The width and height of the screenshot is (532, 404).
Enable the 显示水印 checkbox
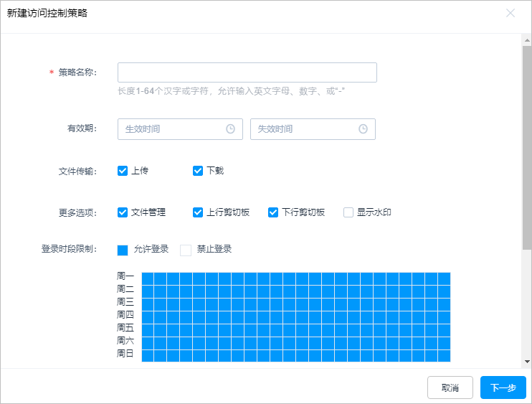pos(348,212)
